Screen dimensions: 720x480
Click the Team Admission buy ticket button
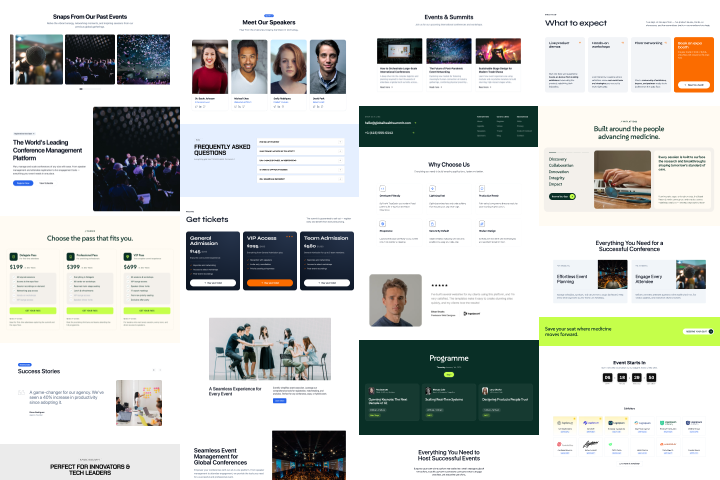tap(327, 283)
